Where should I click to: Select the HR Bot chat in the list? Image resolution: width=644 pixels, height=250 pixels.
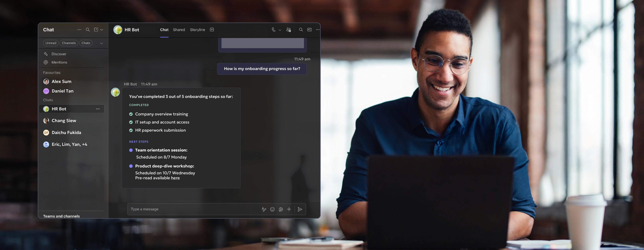[72, 109]
